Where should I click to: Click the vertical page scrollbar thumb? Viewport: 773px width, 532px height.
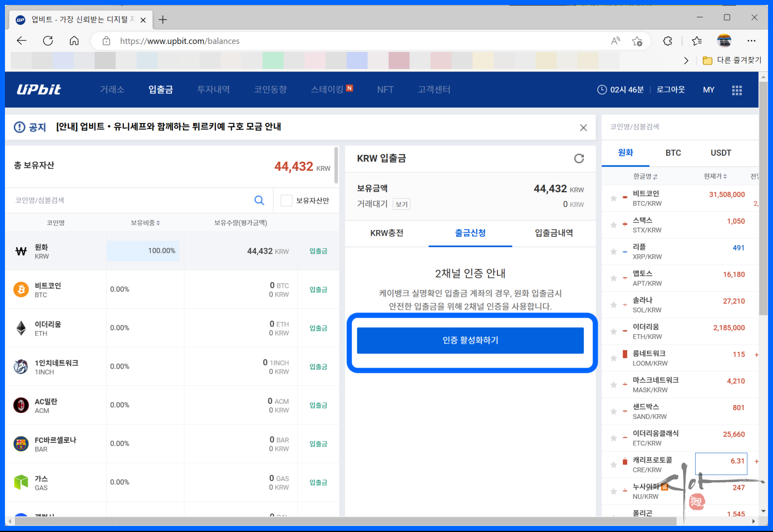[x=763, y=198]
